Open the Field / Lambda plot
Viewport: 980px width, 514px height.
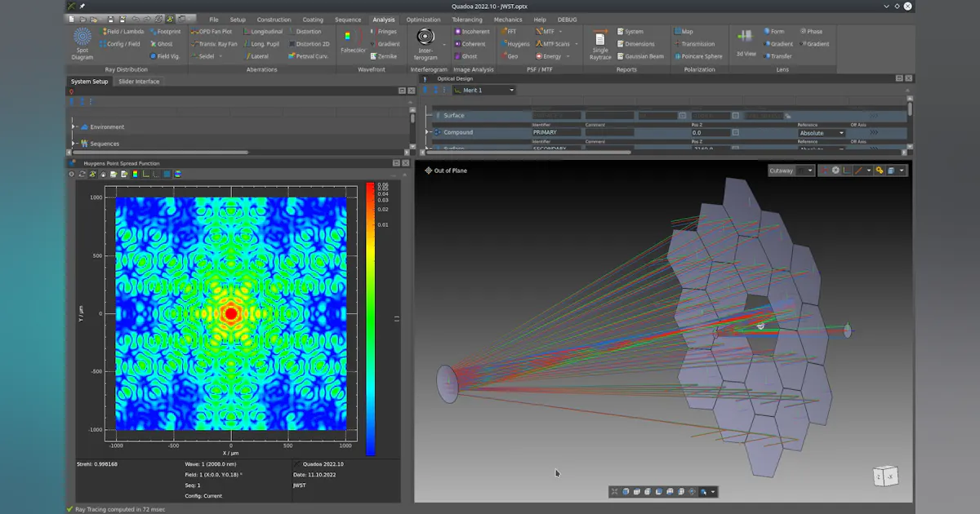tap(123, 31)
